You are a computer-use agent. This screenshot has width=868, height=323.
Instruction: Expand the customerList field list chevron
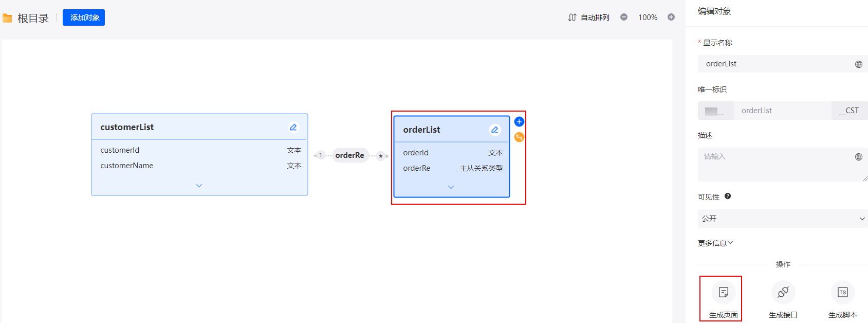199,186
